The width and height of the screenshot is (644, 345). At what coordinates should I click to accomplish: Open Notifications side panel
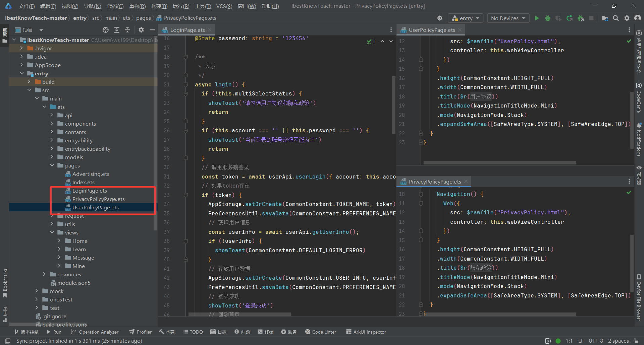pyautogui.click(x=639, y=139)
